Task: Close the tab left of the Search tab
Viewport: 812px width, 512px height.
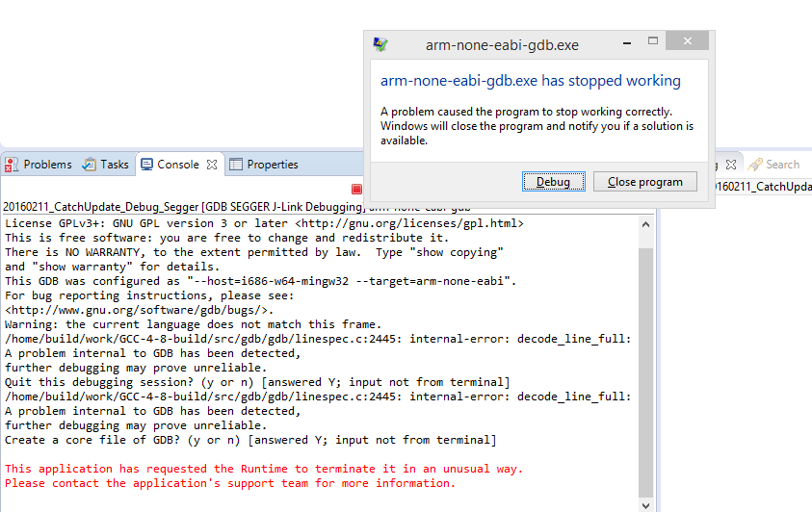Action: click(731, 165)
